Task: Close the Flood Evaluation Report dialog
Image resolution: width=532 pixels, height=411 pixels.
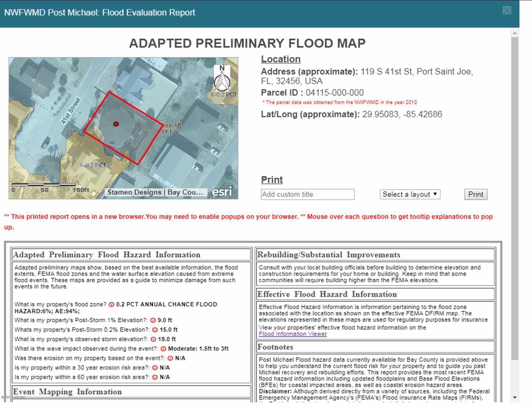Action: [507, 11]
